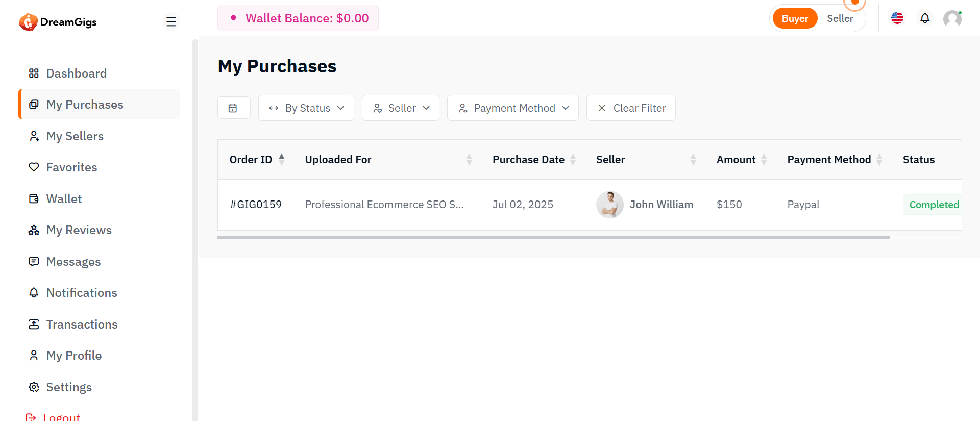Click the Completed status badge
The image size is (980, 428).
pos(934,205)
